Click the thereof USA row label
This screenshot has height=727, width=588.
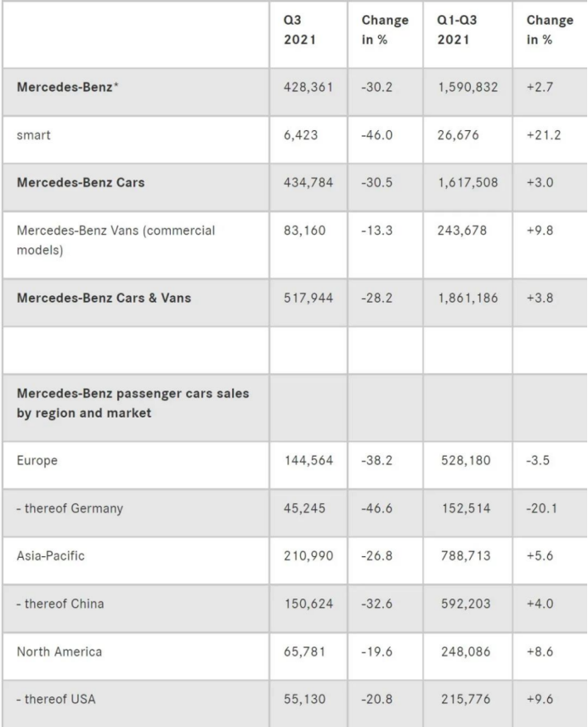coord(57,700)
